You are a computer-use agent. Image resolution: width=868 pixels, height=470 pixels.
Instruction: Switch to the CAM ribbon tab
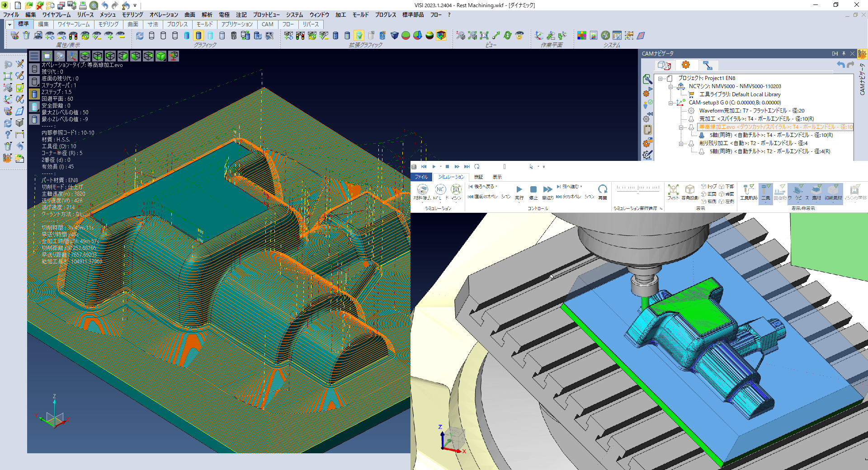[267, 24]
